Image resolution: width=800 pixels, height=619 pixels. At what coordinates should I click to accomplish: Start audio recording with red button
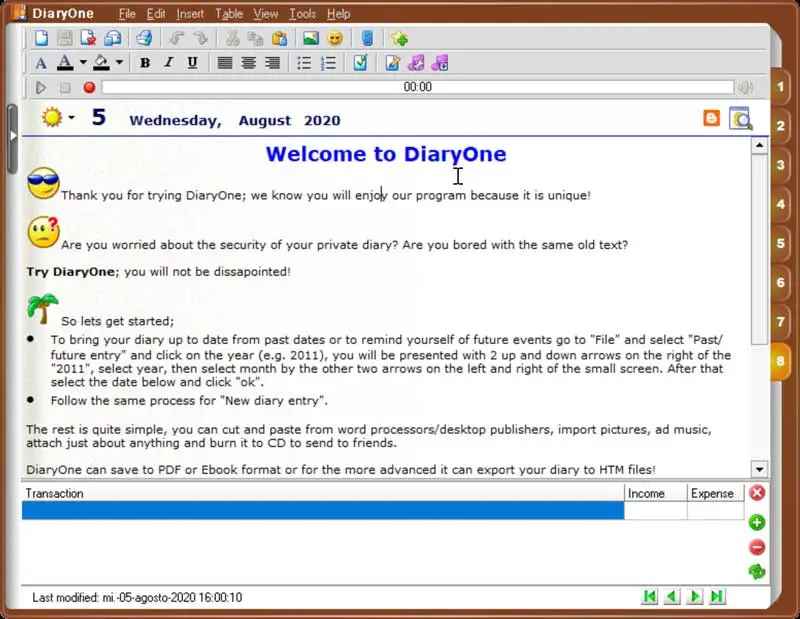89,88
